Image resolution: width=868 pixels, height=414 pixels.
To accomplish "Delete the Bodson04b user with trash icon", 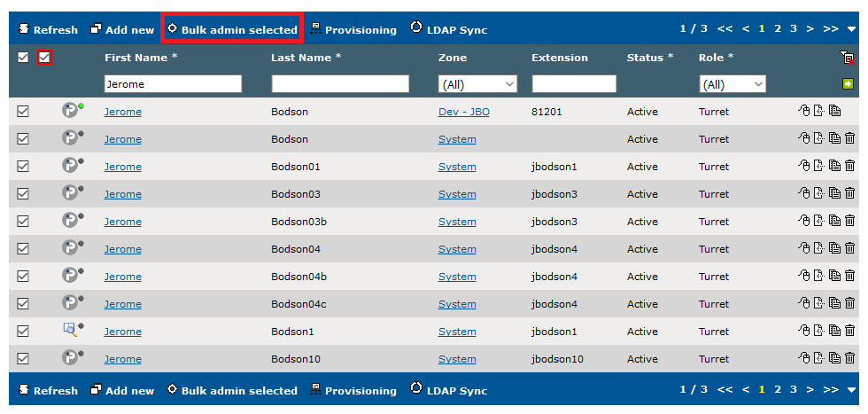I will (x=849, y=276).
